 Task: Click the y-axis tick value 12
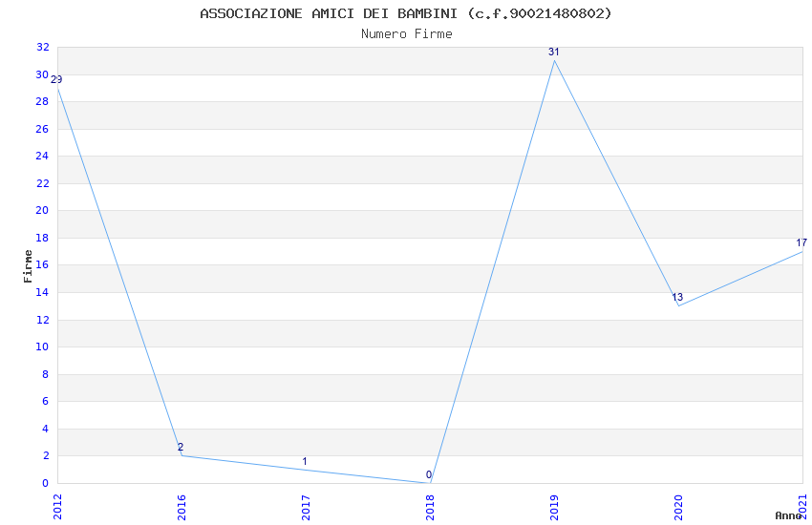(x=42, y=320)
